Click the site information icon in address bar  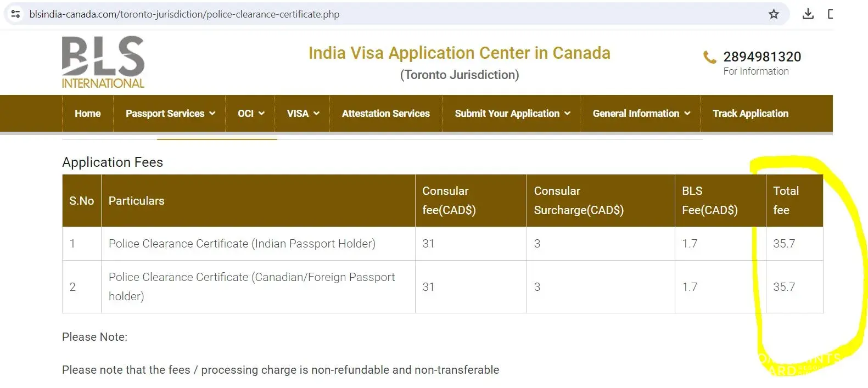click(x=15, y=14)
